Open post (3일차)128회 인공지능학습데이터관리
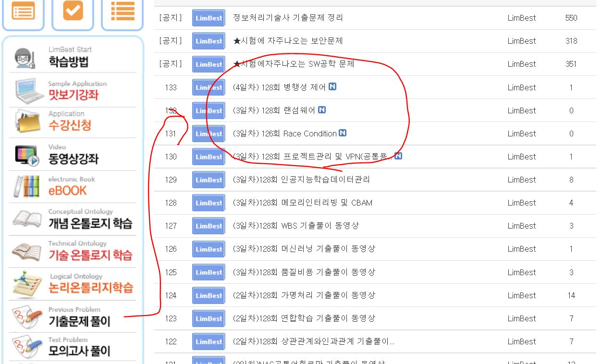This screenshot has height=364, width=602. point(301,180)
